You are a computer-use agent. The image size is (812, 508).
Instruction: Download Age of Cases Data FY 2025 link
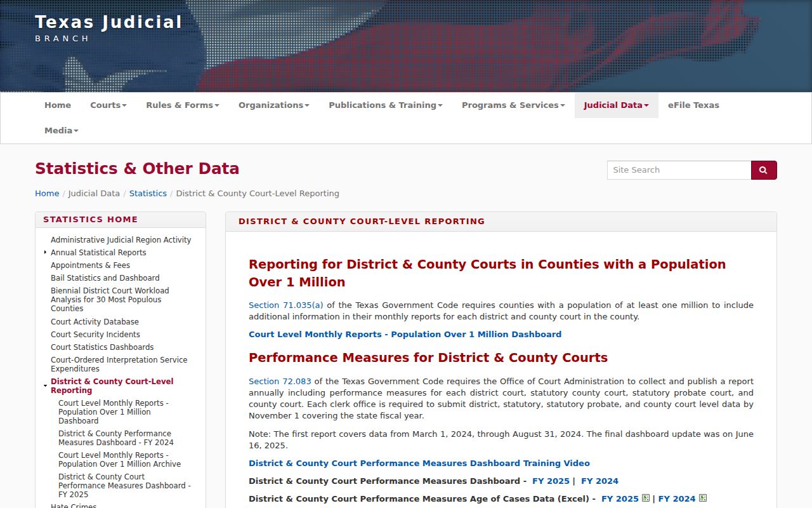[620, 499]
